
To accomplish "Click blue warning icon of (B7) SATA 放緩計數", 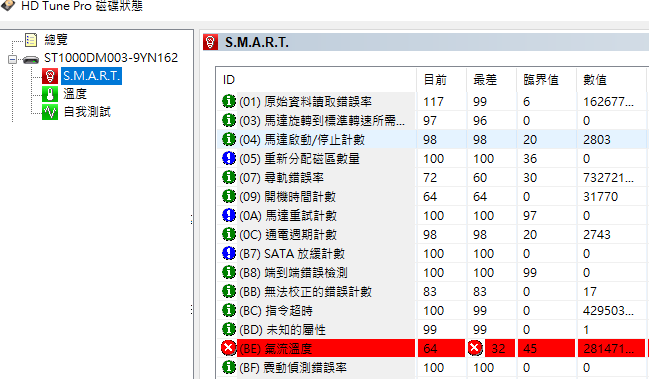I will (229, 253).
